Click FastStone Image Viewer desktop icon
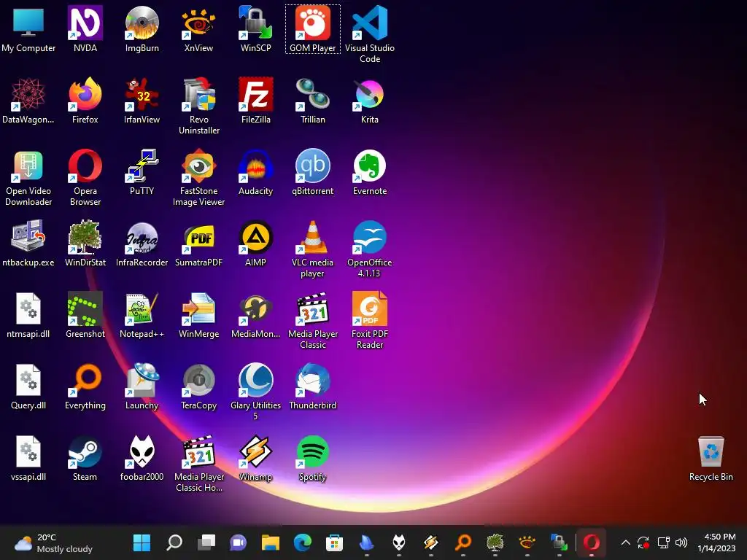Viewport: 747px width, 560px height. 198,178
